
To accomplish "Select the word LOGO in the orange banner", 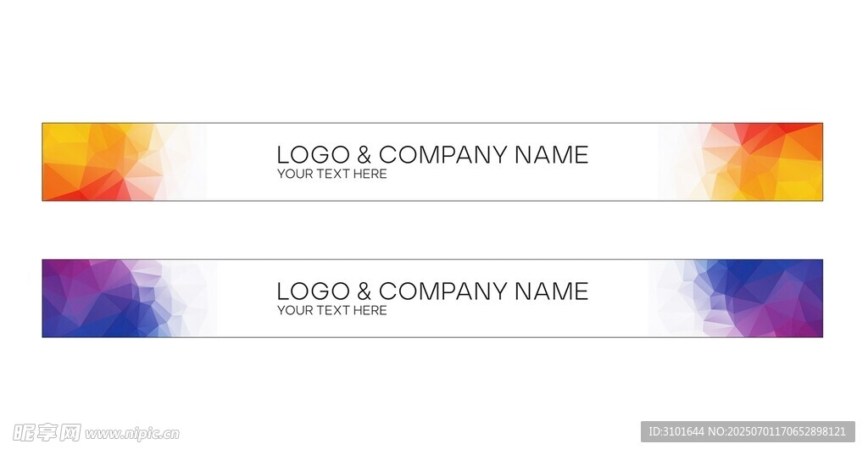I will (x=314, y=155).
